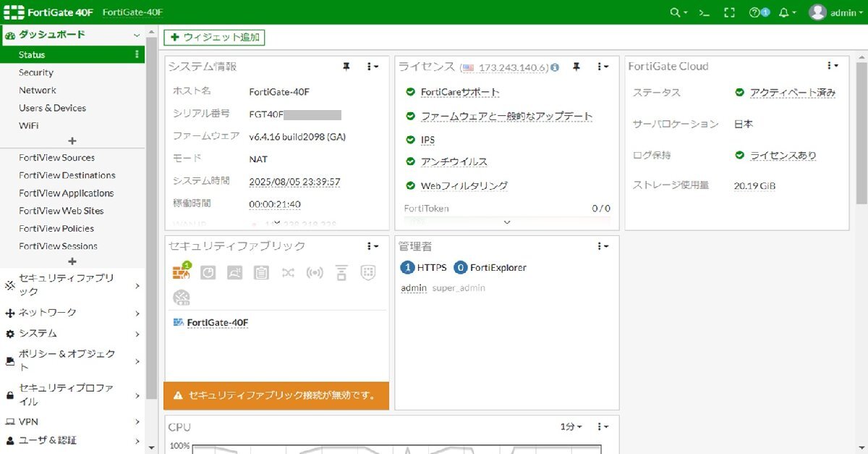Open FortiView Applications
Viewport: 868px width, 454px height.
point(67,193)
